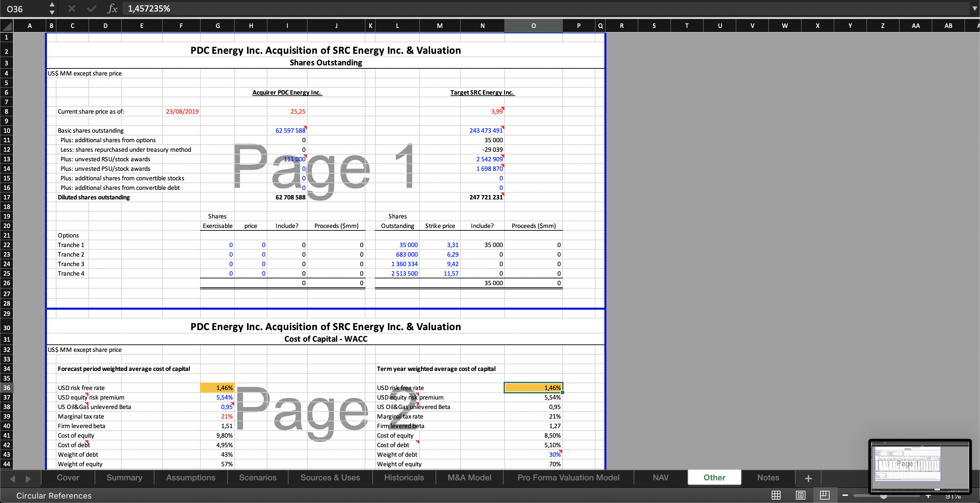The height and width of the screenshot is (503, 980).
Task: Click the cancel entry X icon
Action: (x=71, y=9)
